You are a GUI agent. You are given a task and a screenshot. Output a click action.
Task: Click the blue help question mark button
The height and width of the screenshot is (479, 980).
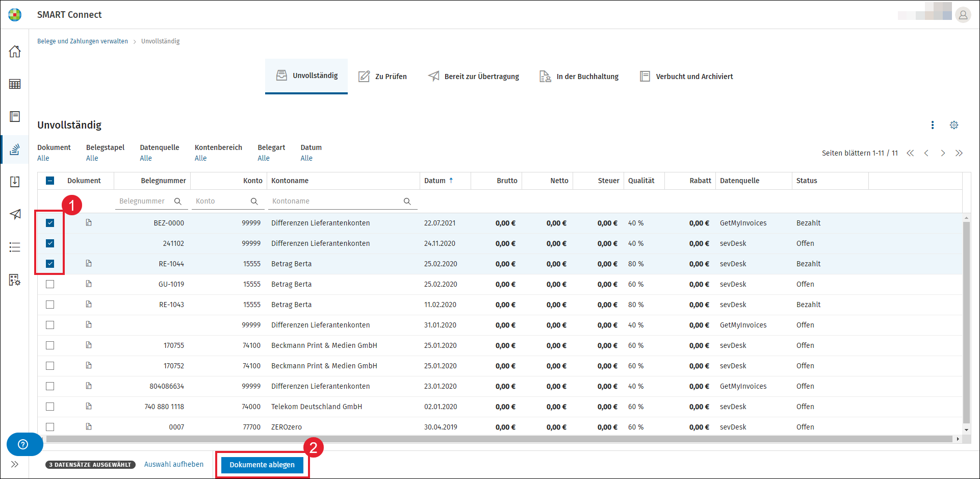(23, 444)
